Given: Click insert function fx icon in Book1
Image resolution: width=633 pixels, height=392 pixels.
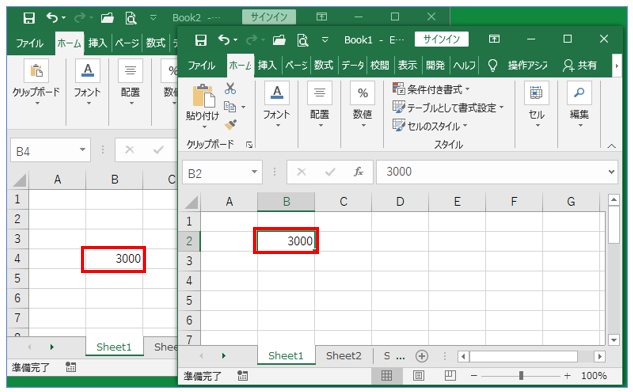Looking at the screenshot, I should [x=358, y=172].
